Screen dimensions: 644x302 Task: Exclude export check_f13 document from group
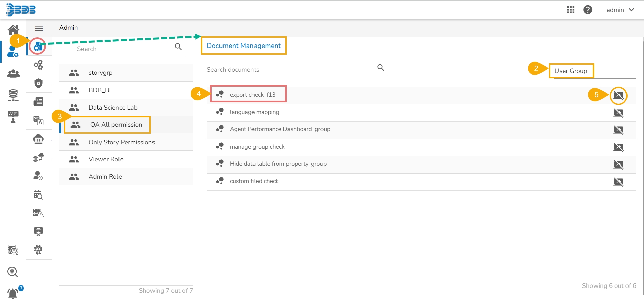[x=618, y=96]
